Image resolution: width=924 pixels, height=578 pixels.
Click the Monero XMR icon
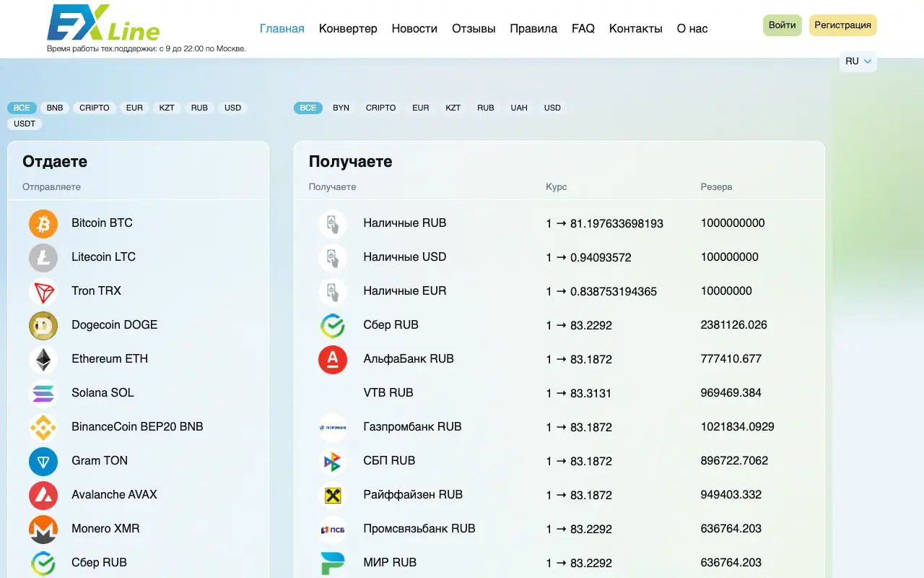click(x=43, y=530)
